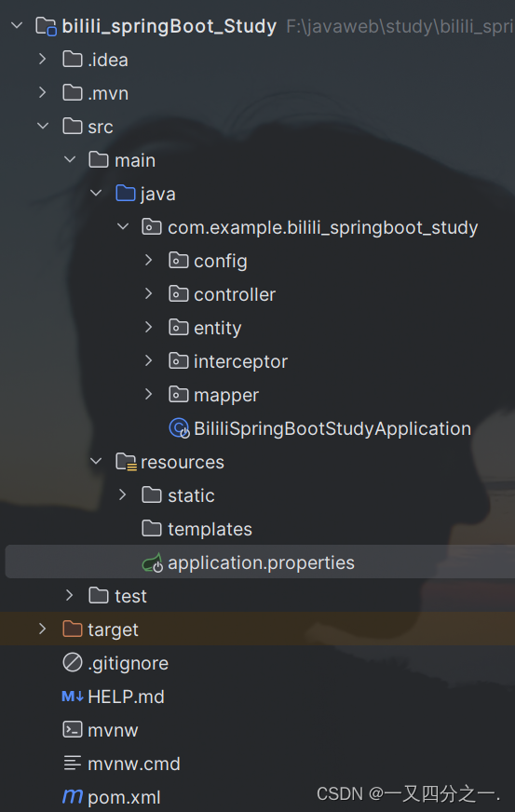Click the main folder icon

coord(99,159)
